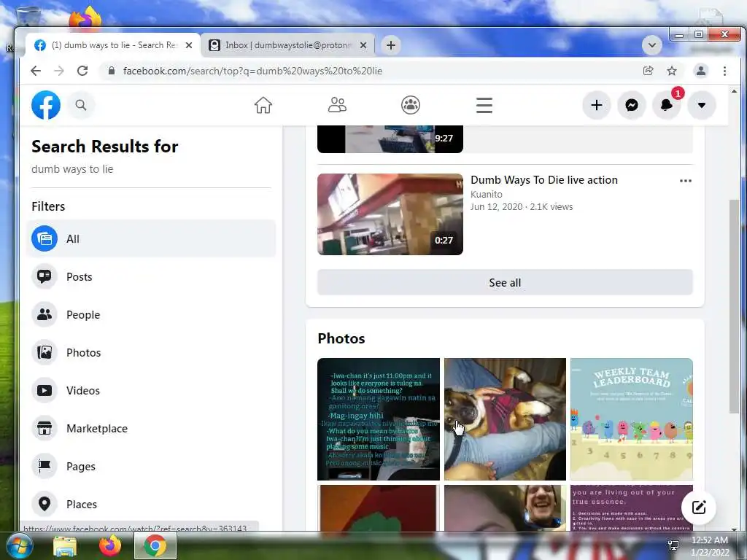747x560 pixels.
Task: Open the laughing person photo thumbnail
Action: 505,507
